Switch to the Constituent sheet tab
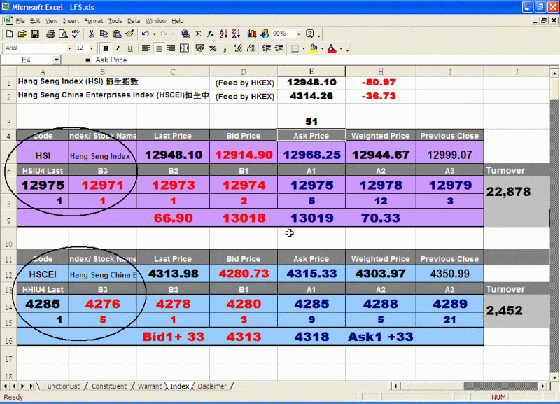 tap(109, 386)
